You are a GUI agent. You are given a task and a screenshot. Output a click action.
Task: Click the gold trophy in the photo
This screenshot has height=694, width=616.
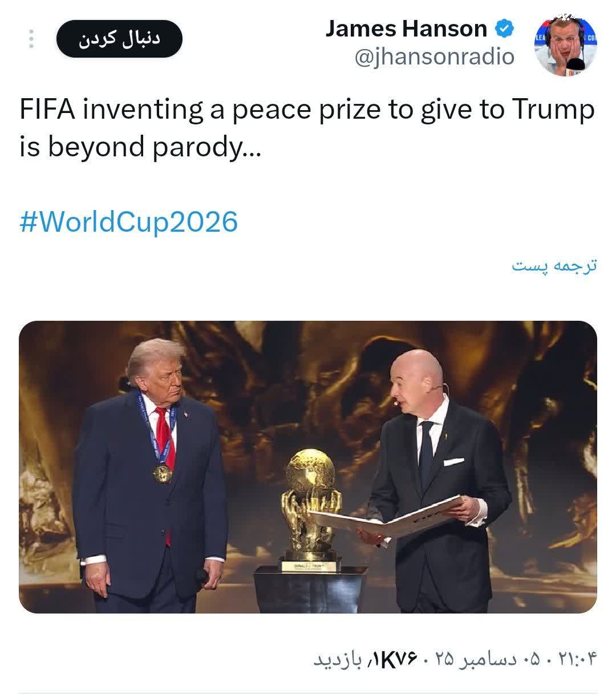pyautogui.click(x=311, y=502)
